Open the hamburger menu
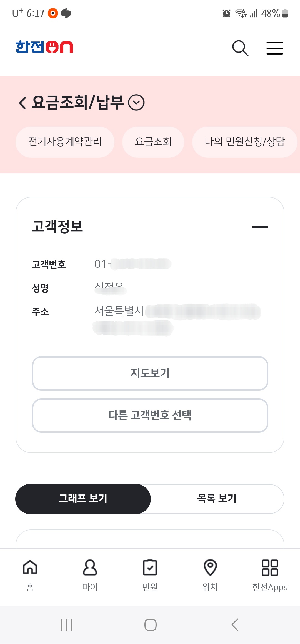 (274, 48)
